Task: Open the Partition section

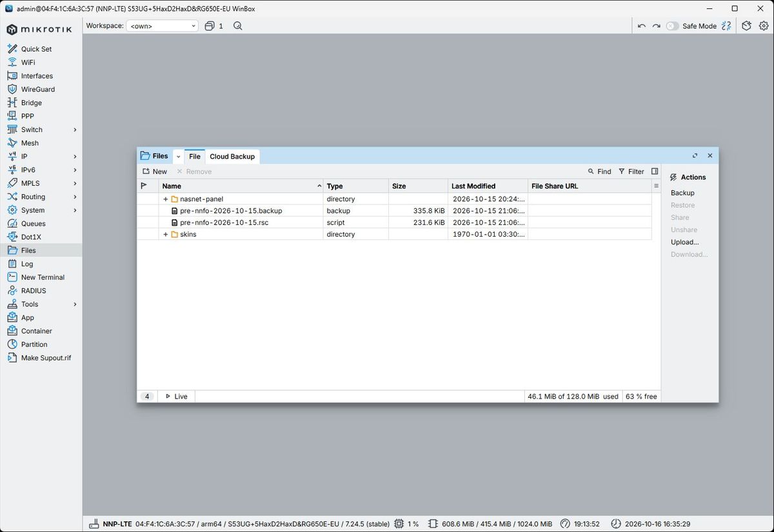Action: coord(34,344)
